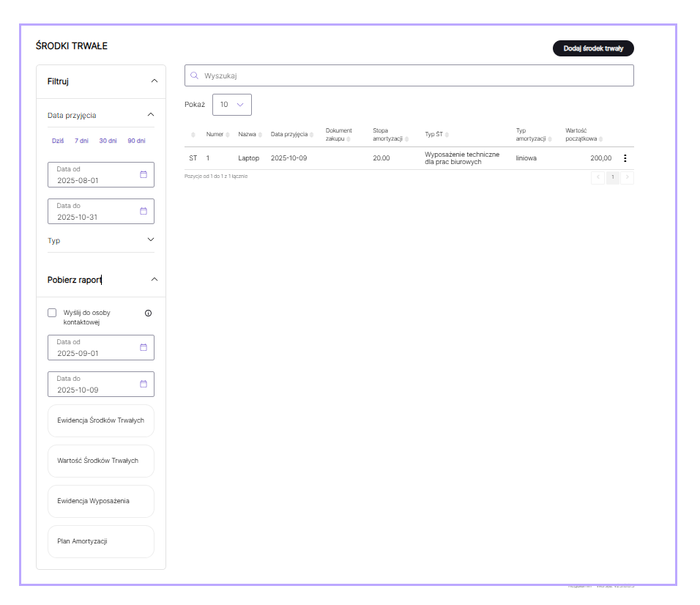Tick the Wyślij do osoby kontaktowej checkbox
Viewport: 700px width, 605px height.
point(52,313)
